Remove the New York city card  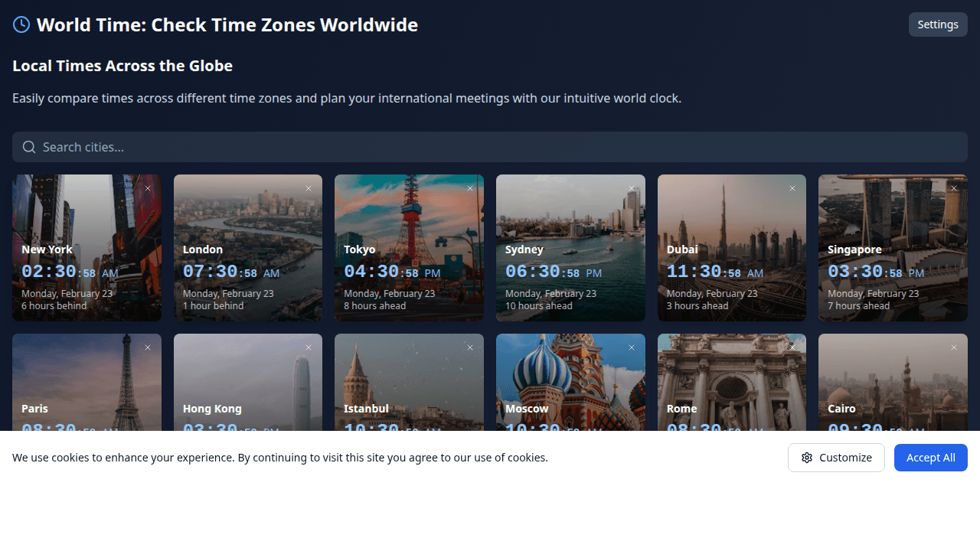[x=148, y=188]
